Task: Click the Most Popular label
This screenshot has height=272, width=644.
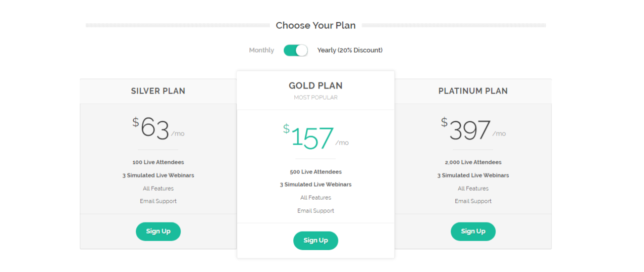Action: 315,98
